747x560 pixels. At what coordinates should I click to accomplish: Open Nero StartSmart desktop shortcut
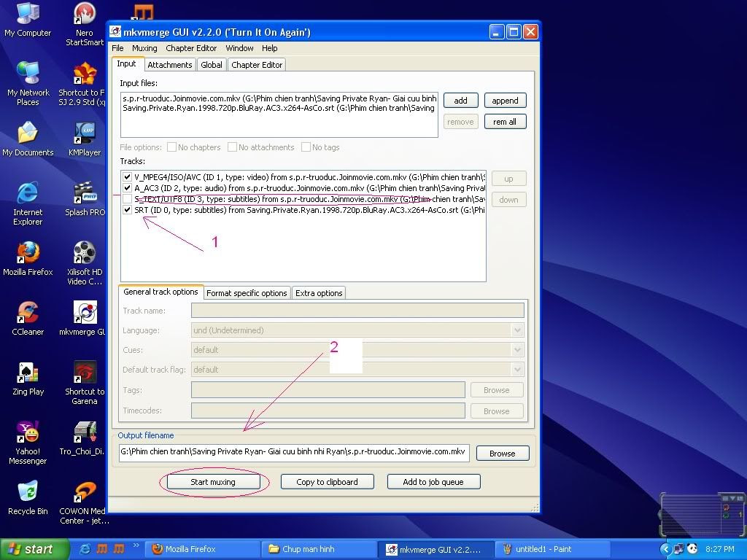tap(85, 24)
